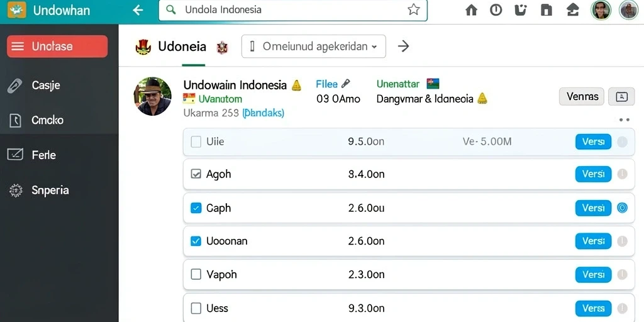Toggle the Agoh checkbox
Screen dimensions: 644x322
[x=196, y=174]
